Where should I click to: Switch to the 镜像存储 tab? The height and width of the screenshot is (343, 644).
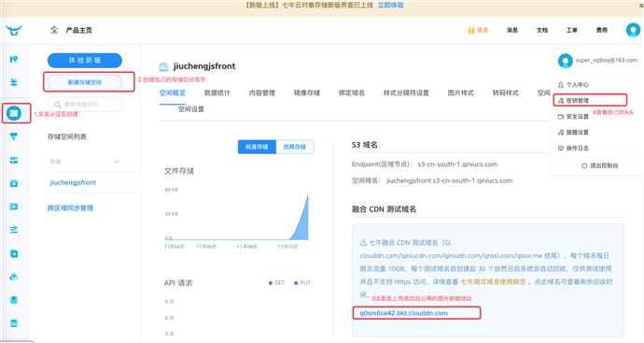(x=307, y=93)
